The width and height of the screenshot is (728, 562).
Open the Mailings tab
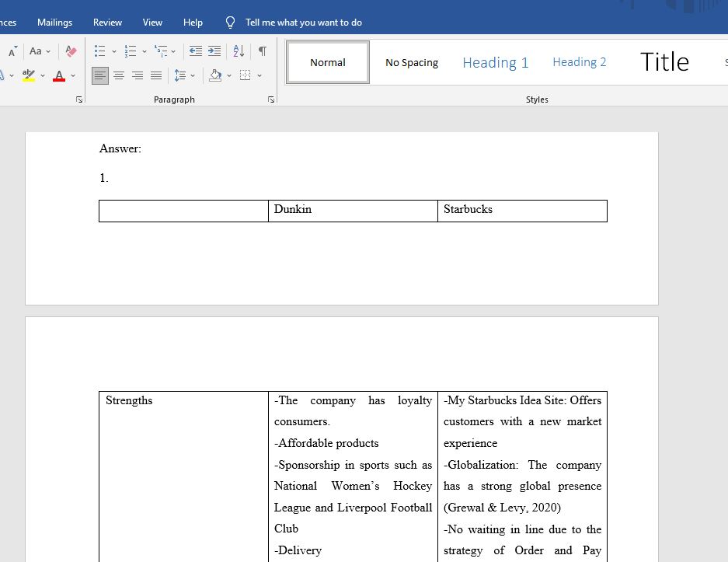pos(55,23)
